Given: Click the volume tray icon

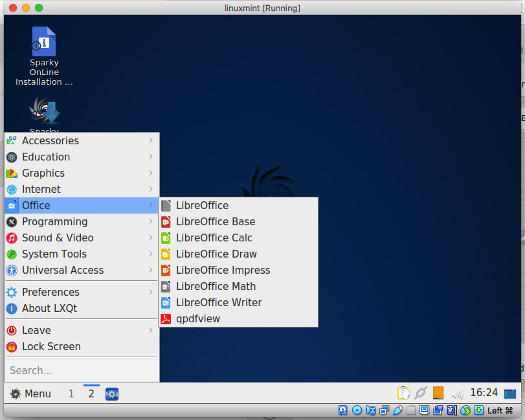Looking at the screenshot, I should (x=458, y=394).
